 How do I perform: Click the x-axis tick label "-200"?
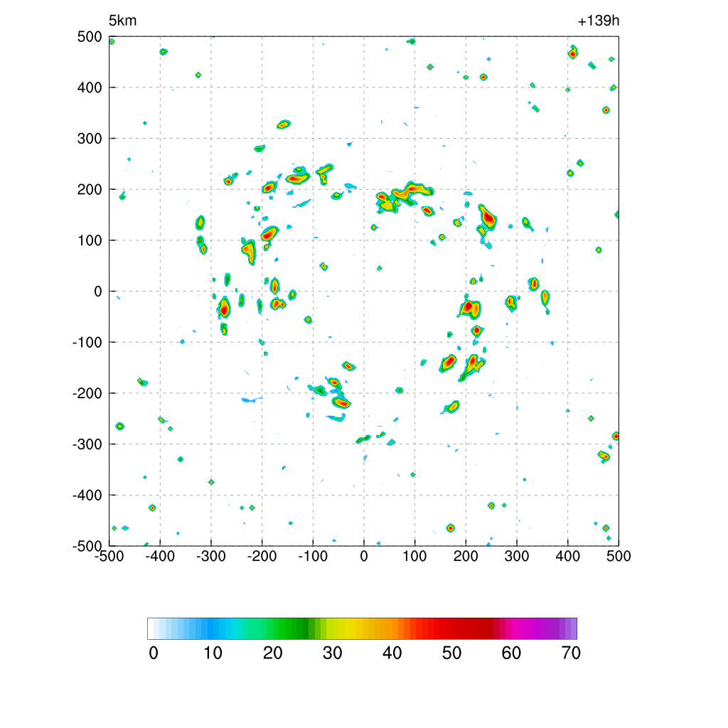pos(262,556)
